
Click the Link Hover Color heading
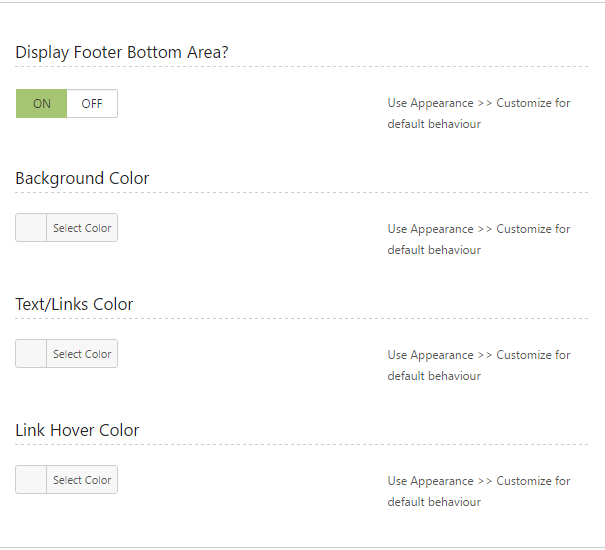(x=77, y=430)
